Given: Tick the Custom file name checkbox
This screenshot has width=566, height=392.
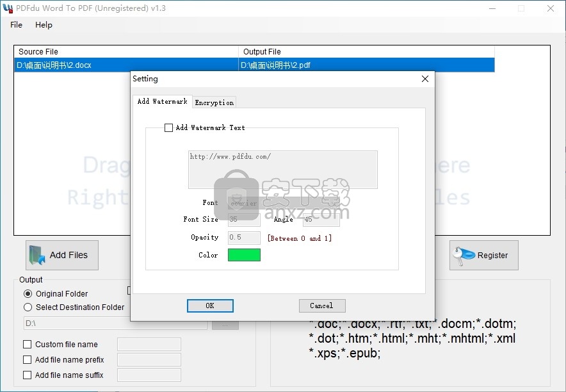Looking at the screenshot, I should pos(27,345).
